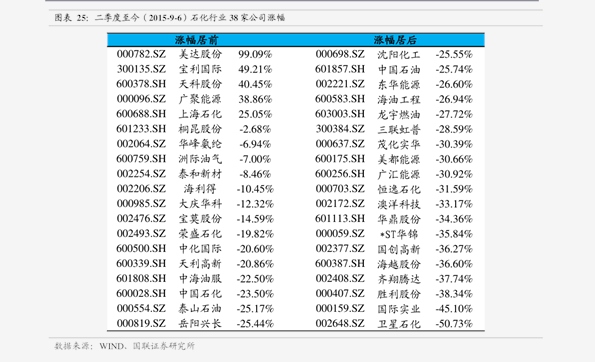Click the 上海石化 name

(200, 114)
